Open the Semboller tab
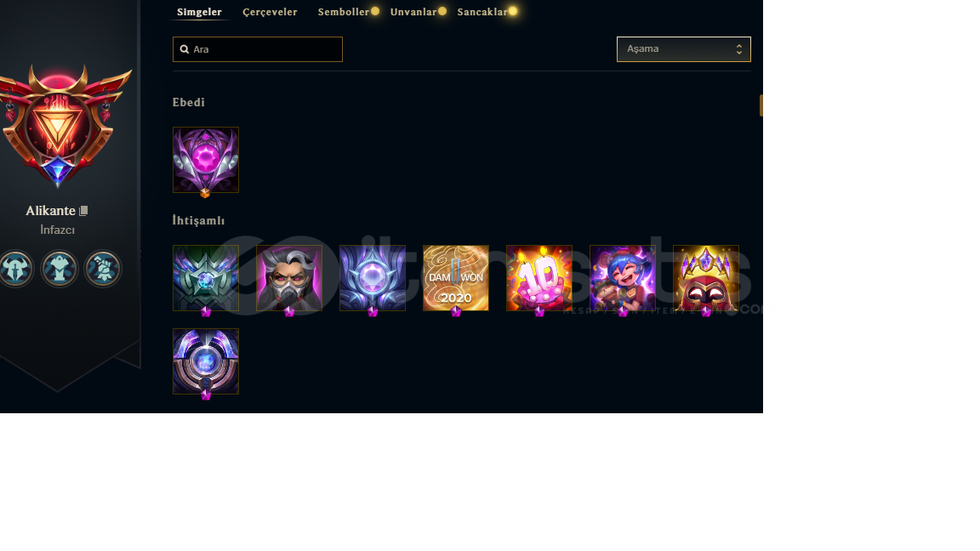Image resolution: width=980 pixels, height=551 pixels. pyautogui.click(x=344, y=12)
